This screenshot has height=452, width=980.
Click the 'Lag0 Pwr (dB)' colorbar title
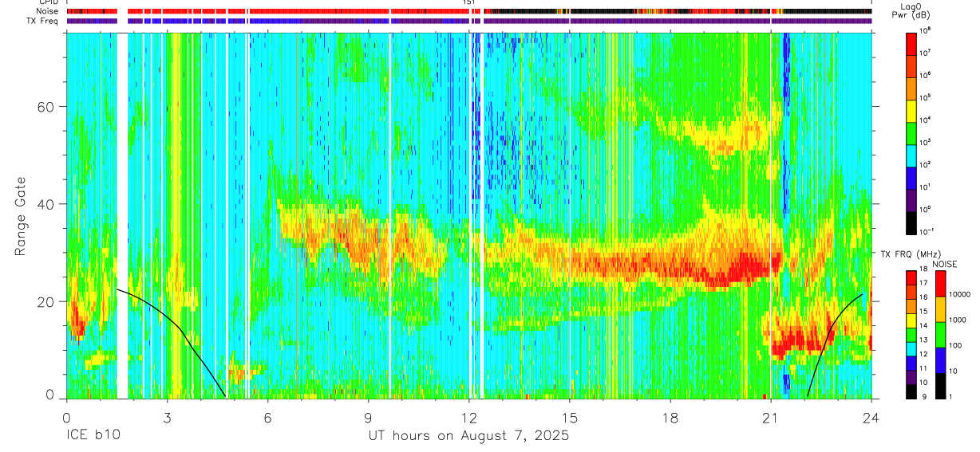tap(911, 10)
